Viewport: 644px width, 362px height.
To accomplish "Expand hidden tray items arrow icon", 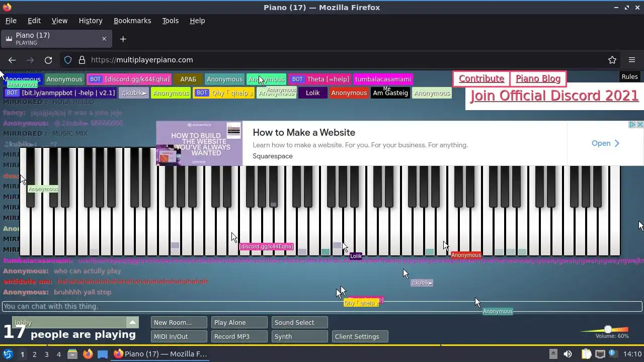I will coord(553,354).
